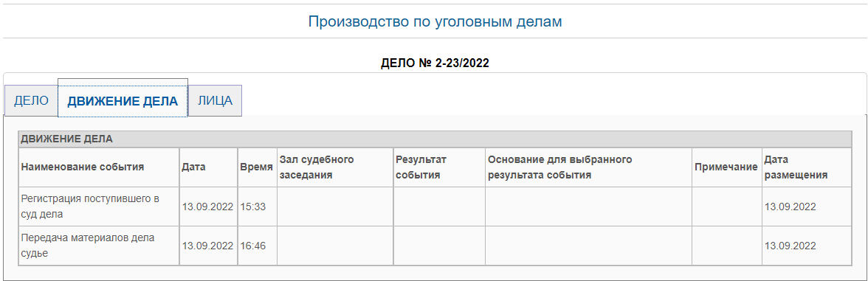Switch to the ДЕЛО tab
Viewport: 868px width, 281px height.
(x=32, y=101)
